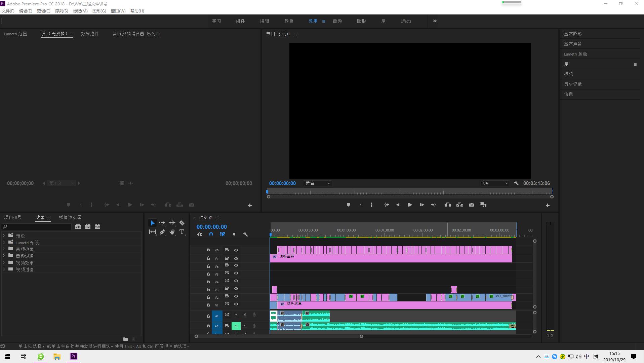Viewport: 644px width, 363px height.
Task: Select the Hand tool
Action: click(x=172, y=232)
